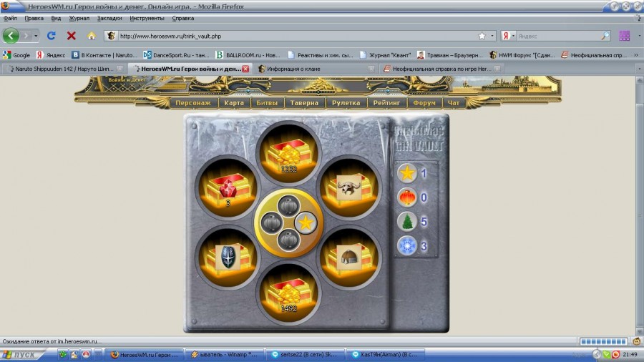Open the Правка menu
The image size is (644, 362).
point(34,18)
